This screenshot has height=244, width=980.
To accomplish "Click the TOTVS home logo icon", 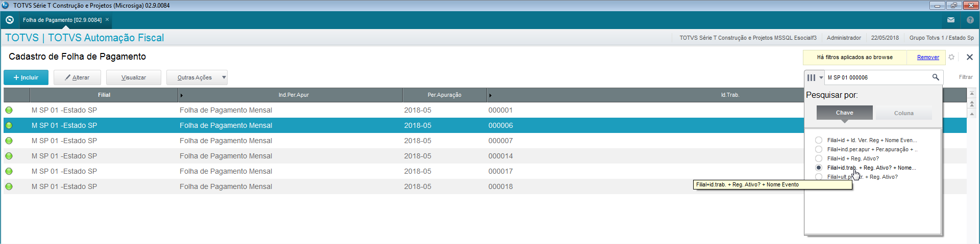I will point(9,20).
